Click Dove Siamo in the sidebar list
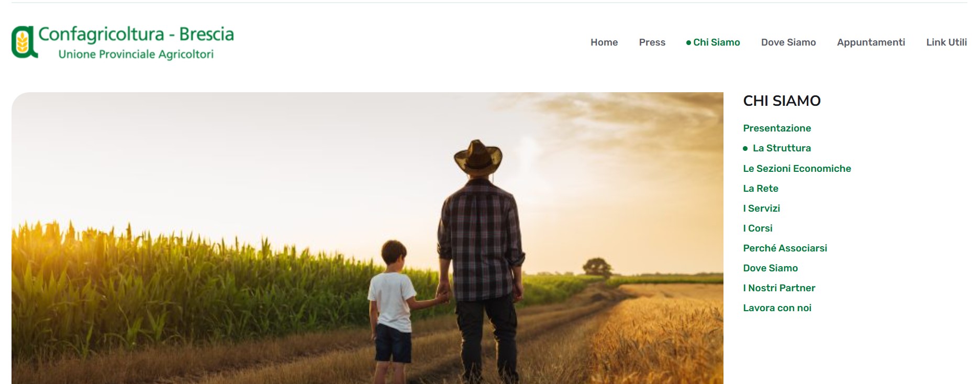 point(770,268)
